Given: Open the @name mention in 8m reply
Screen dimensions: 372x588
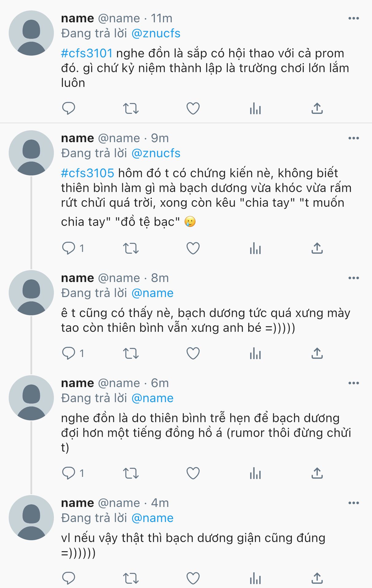Looking at the screenshot, I should click(152, 293).
